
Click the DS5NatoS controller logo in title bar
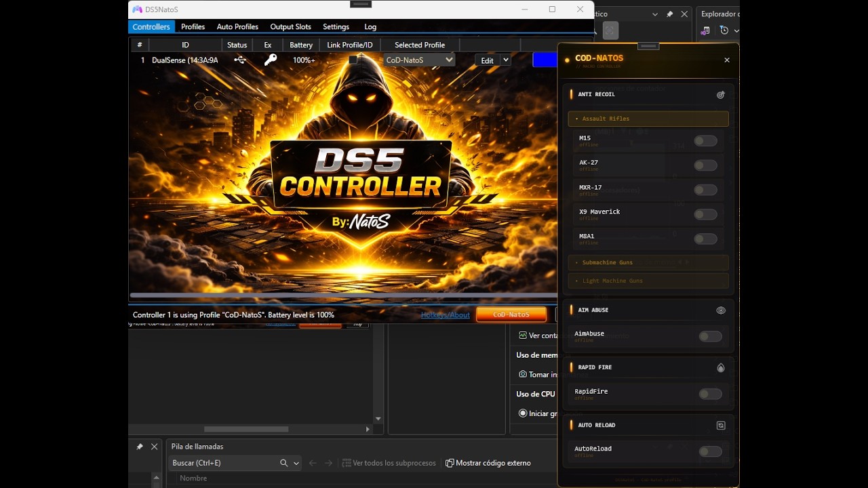(x=137, y=9)
